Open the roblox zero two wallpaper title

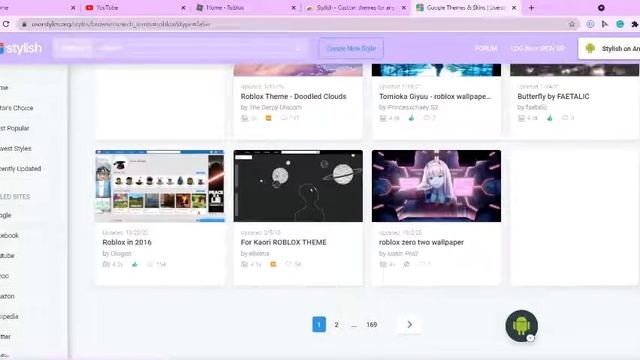coord(421,242)
